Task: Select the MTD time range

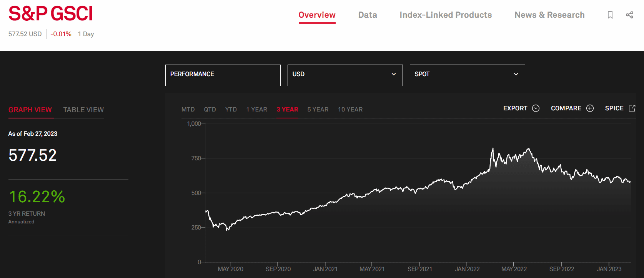Action: pos(188,110)
